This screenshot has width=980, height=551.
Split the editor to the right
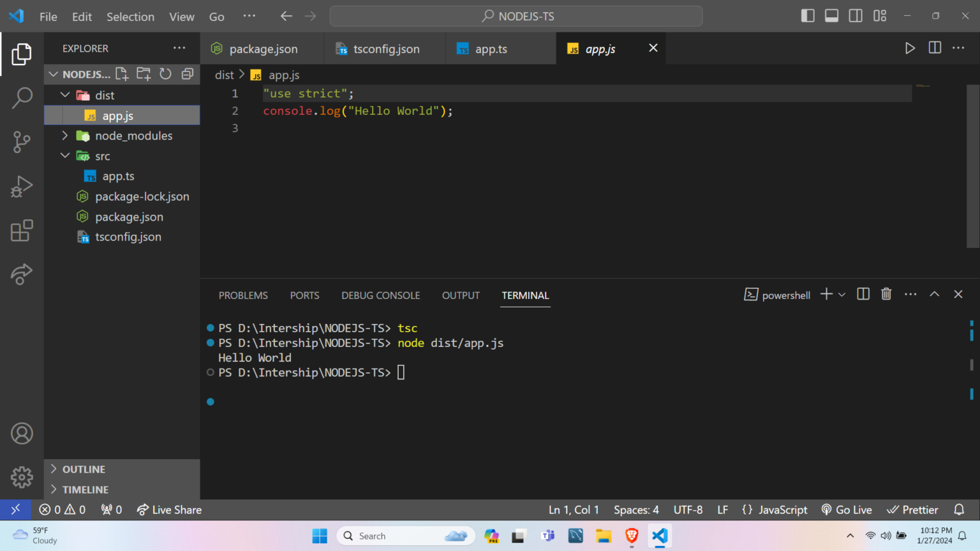point(935,48)
